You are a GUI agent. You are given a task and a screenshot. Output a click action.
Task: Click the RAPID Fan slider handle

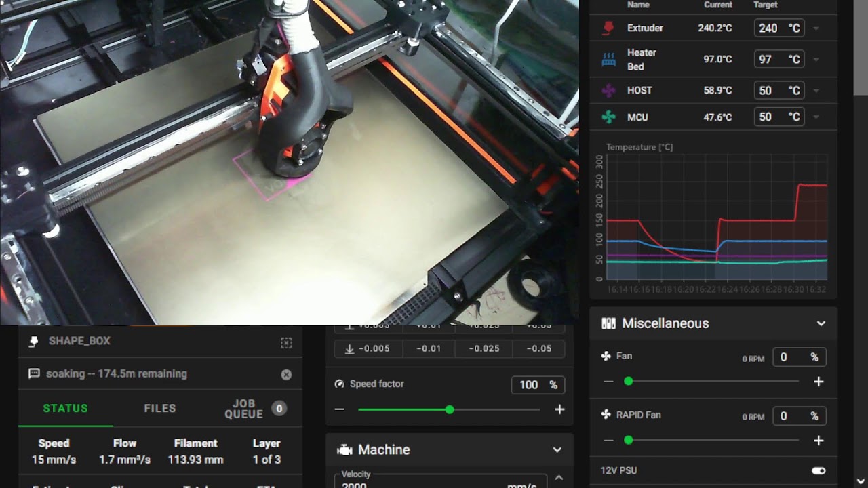click(629, 441)
